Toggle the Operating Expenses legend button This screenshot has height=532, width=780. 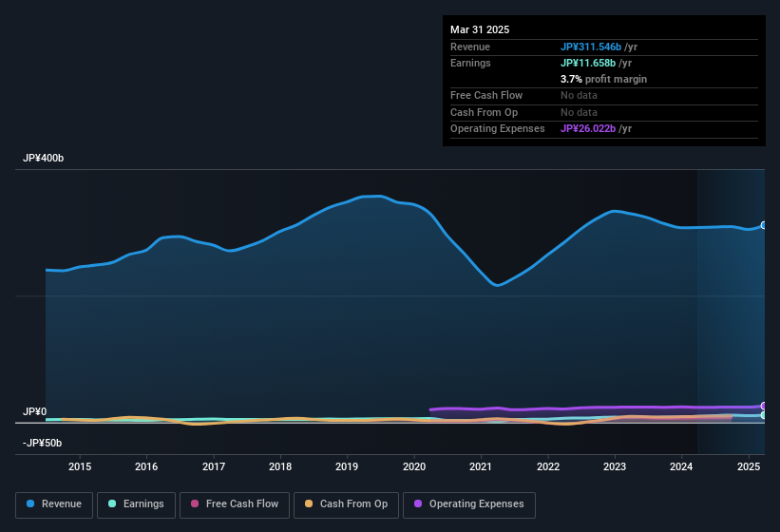coord(469,505)
